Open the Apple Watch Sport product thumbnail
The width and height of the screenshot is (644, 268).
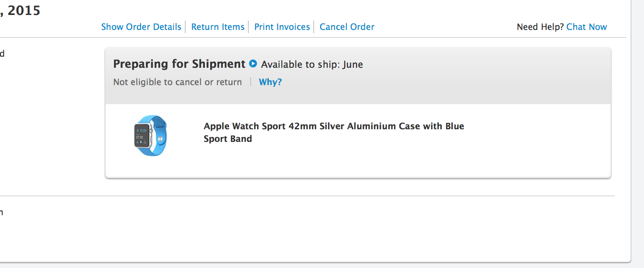click(x=151, y=136)
